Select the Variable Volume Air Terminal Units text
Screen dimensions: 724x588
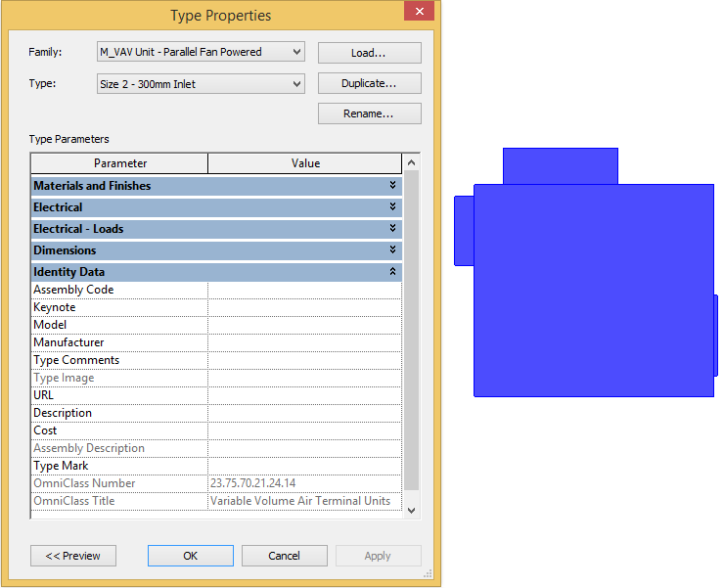(x=300, y=501)
